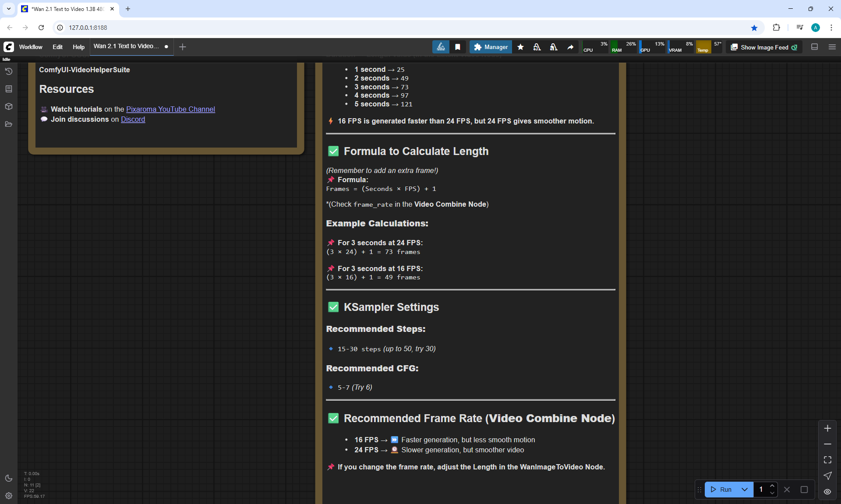Open settings gear icon at bottom left
The image size is (841, 504).
[x=9, y=496]
